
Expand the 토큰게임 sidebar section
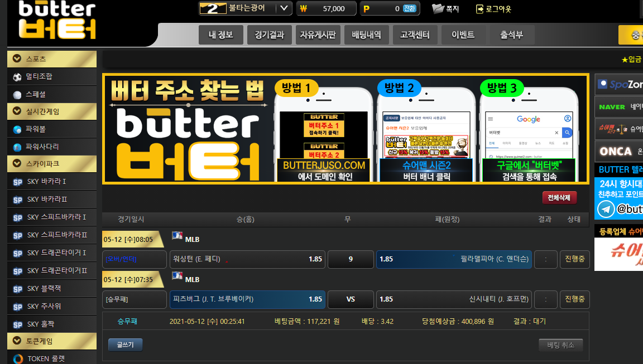17,340
